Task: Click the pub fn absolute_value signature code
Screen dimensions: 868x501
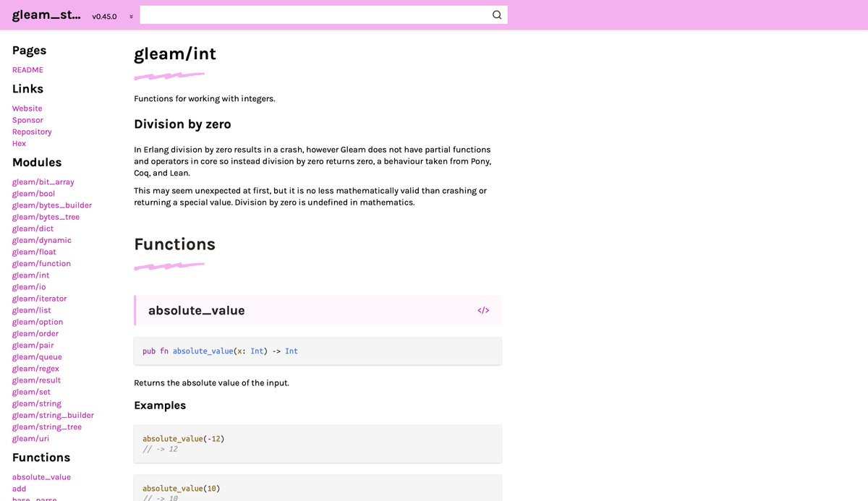Action: click(220, 351)
